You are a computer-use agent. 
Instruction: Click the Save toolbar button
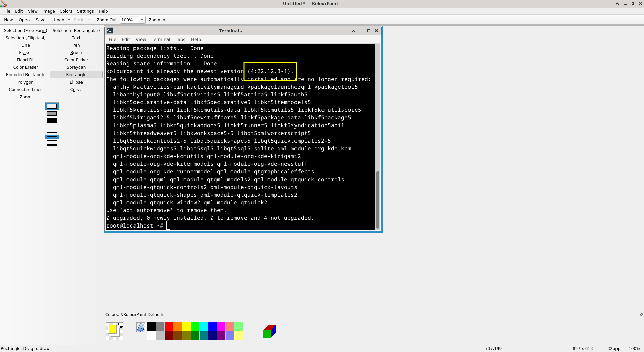40,20
